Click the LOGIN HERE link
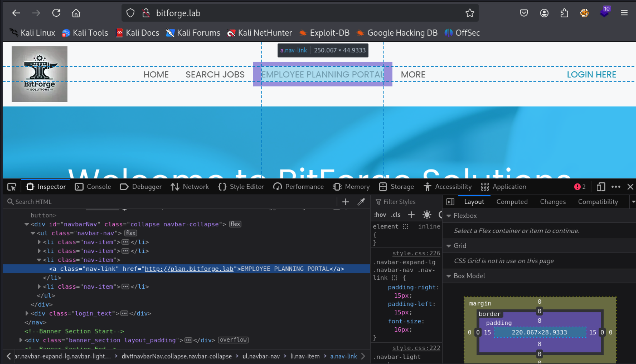 point(591,74)
